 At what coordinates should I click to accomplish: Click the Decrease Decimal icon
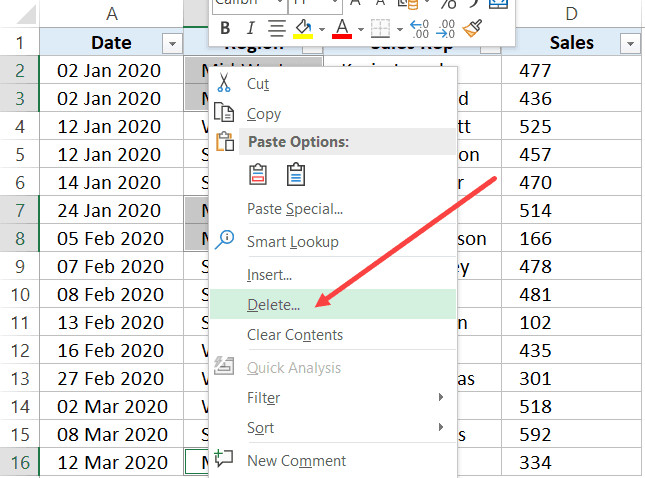447,28
